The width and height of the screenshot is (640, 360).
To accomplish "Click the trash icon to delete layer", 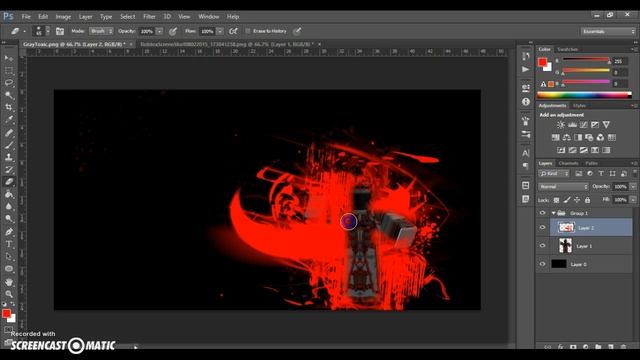I will [623, 347].
